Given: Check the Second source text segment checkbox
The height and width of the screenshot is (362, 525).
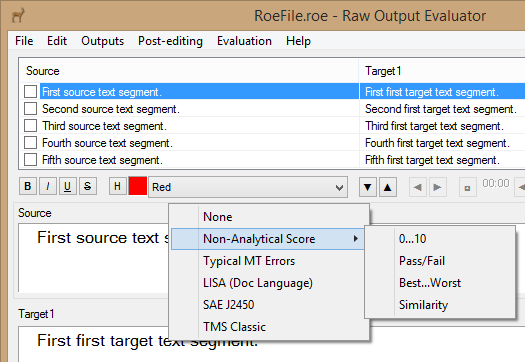Looking at the screenshot, I should coord(30,108).
